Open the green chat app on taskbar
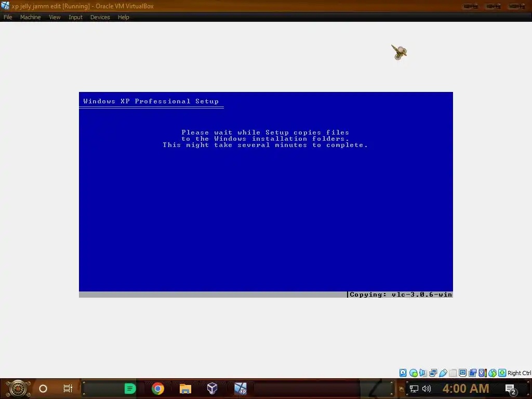 click(130, 389)
